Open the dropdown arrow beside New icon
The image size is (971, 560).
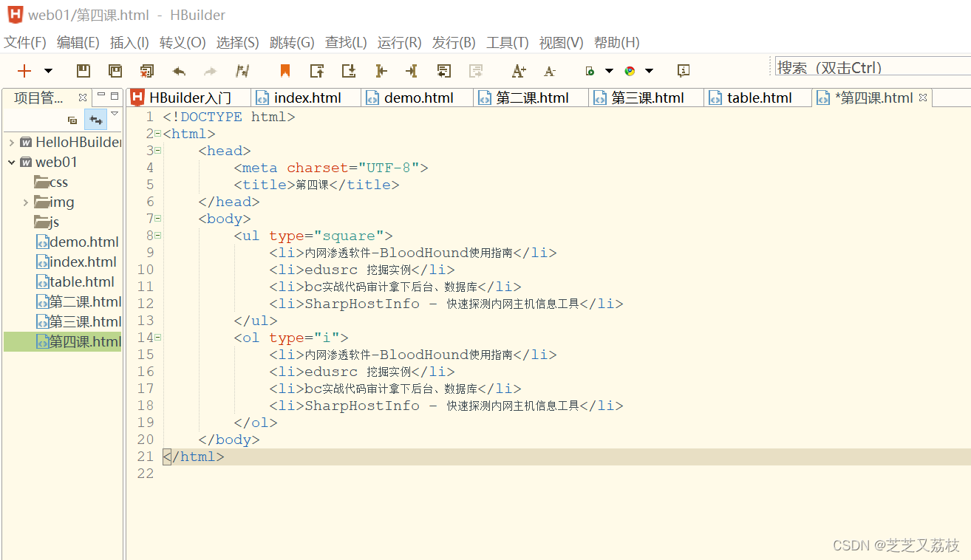(x=48, y=71)
